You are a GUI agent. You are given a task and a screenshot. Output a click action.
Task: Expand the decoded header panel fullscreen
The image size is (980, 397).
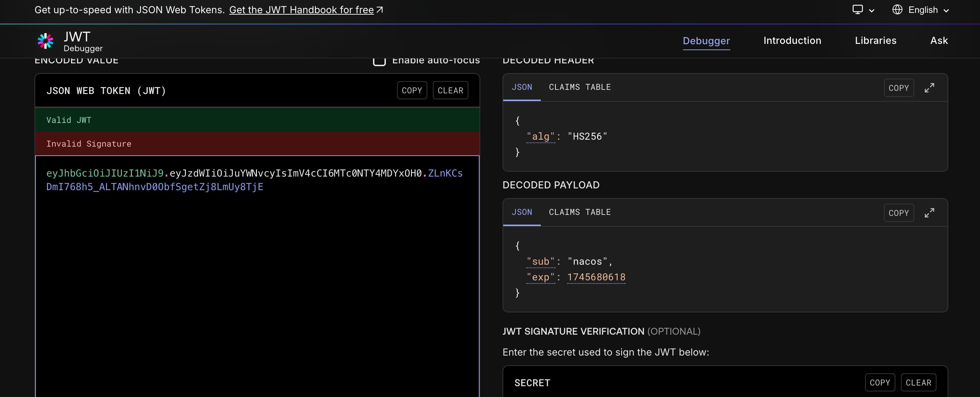coord(929,88)
